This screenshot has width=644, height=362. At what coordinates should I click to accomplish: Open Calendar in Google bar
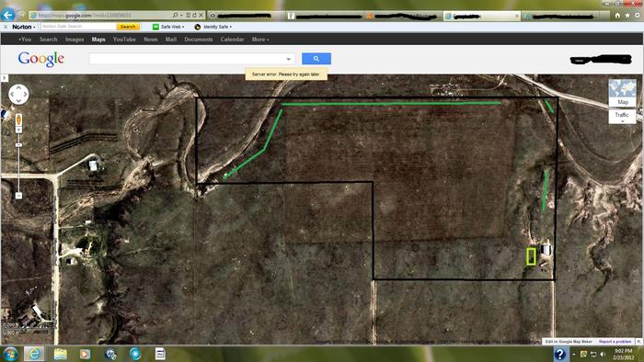pos(232,40)
